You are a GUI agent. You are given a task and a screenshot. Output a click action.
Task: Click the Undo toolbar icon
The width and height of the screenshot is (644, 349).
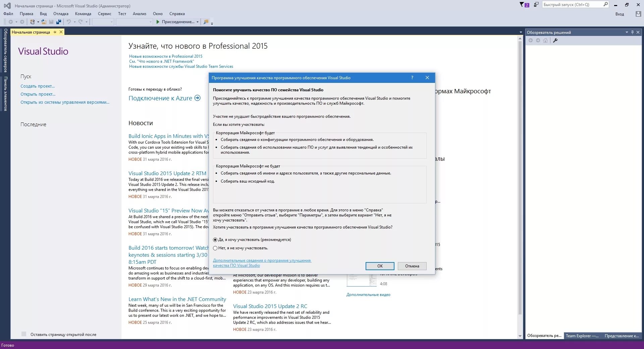pos(69,22)
